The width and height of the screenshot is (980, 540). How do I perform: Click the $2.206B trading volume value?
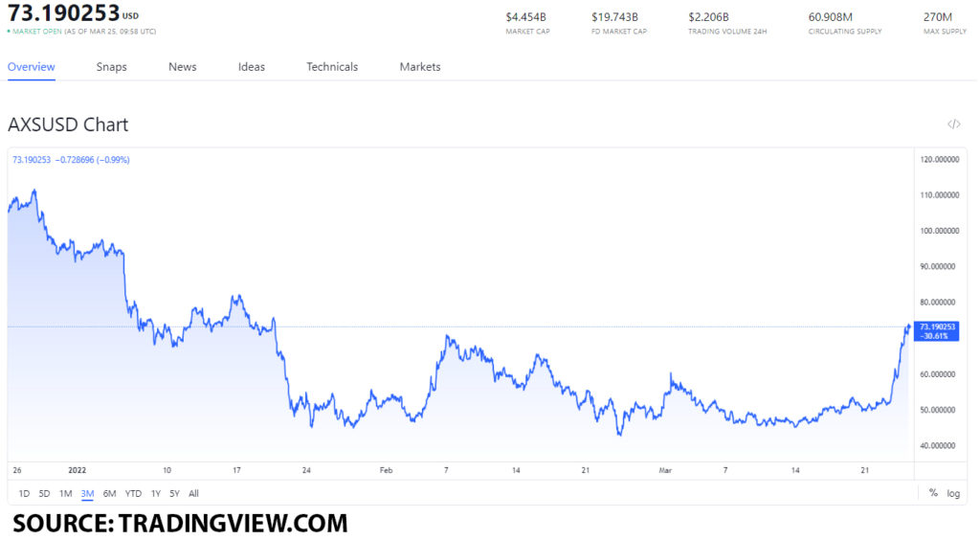(x=709, y=17)
